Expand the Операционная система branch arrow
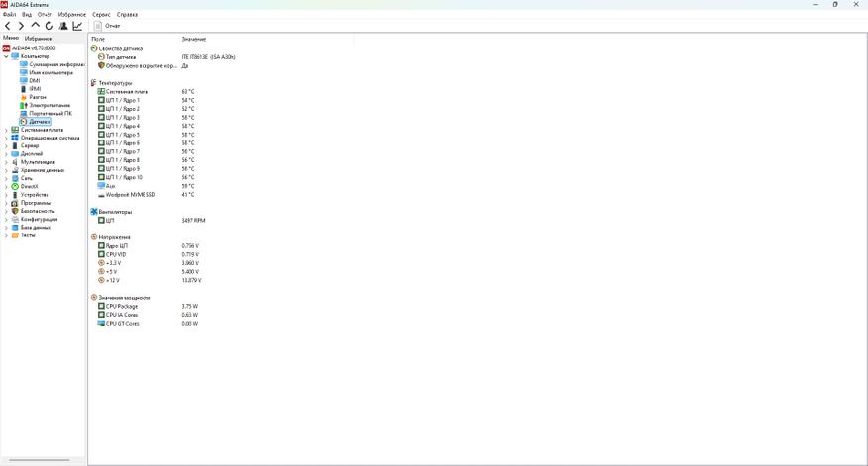Image resolution: width=868 pixels, height=466 pixels. pos(6,138)
